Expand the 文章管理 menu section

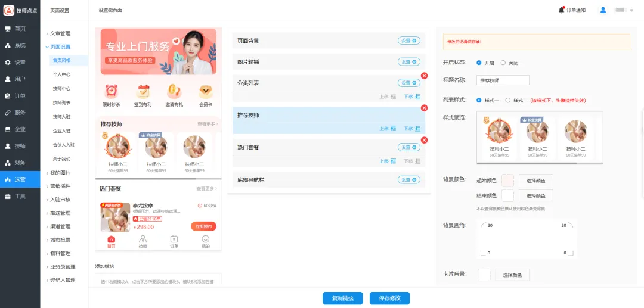tap(60, 33)
